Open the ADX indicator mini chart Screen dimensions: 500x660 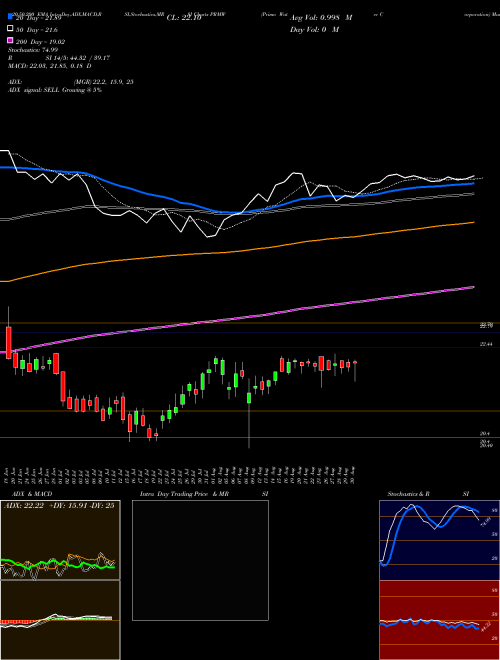(x=60, y=540)
